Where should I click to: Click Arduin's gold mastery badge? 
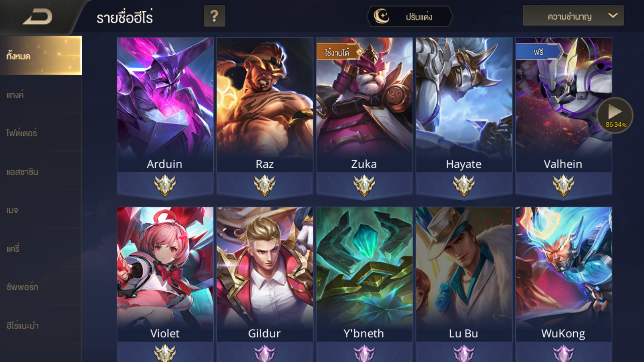[x=165, y=185]
